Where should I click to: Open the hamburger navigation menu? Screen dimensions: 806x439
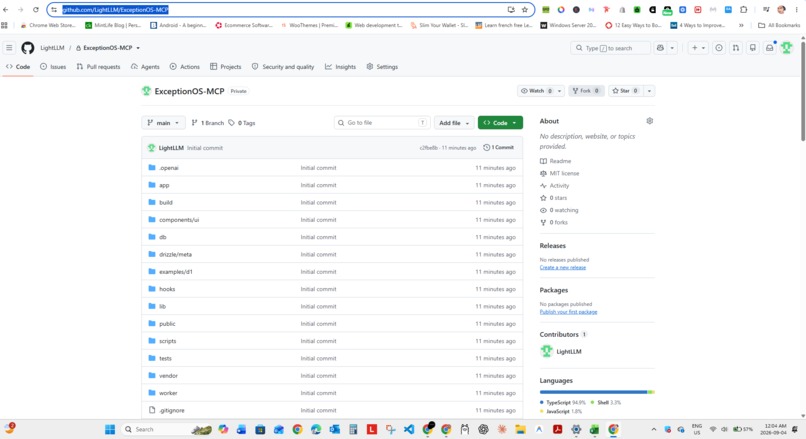click(x=9, y=48)
